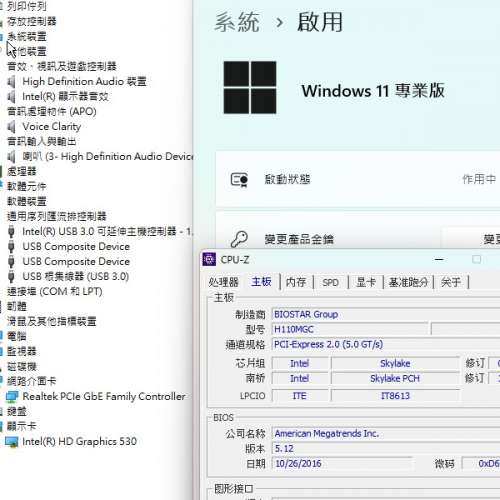The height and width of the screenshot is (500, 500).
Task: Click the USB icon for USB 根集線器 (USB 3.0)
Action: click(x=11, y=276)
